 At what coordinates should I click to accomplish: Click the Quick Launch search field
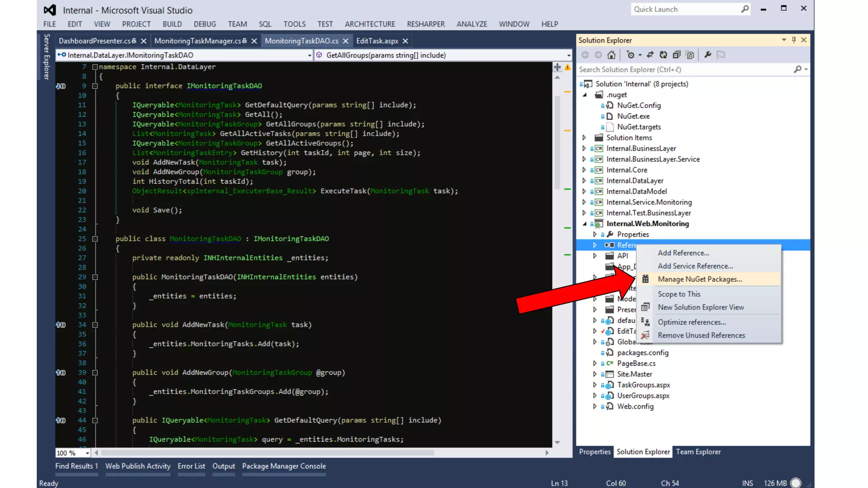[686, 9]
